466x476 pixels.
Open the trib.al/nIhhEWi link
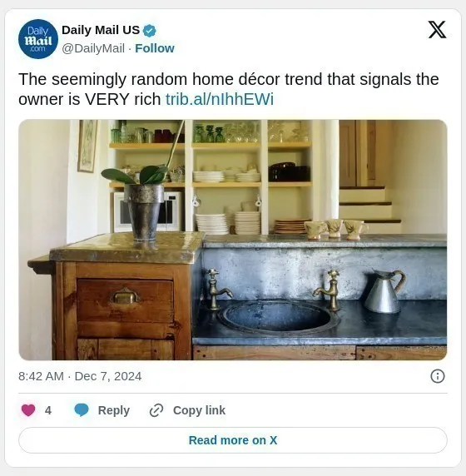[x=220, y=99]
